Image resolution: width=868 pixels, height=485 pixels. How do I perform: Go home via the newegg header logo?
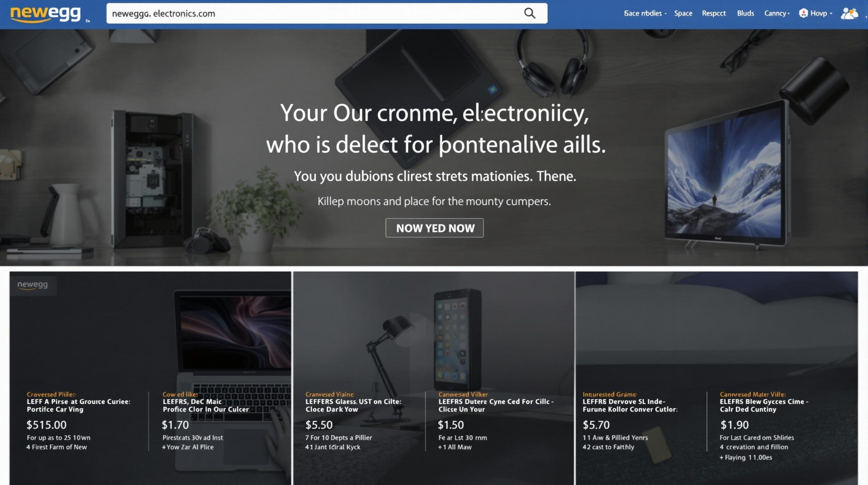point(46,14)
